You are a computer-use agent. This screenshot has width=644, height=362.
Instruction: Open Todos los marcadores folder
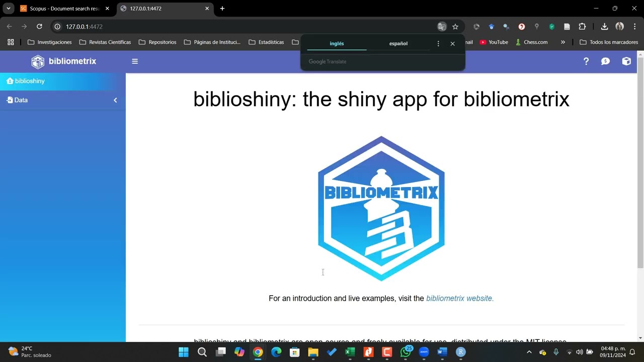tap(609, 42)
